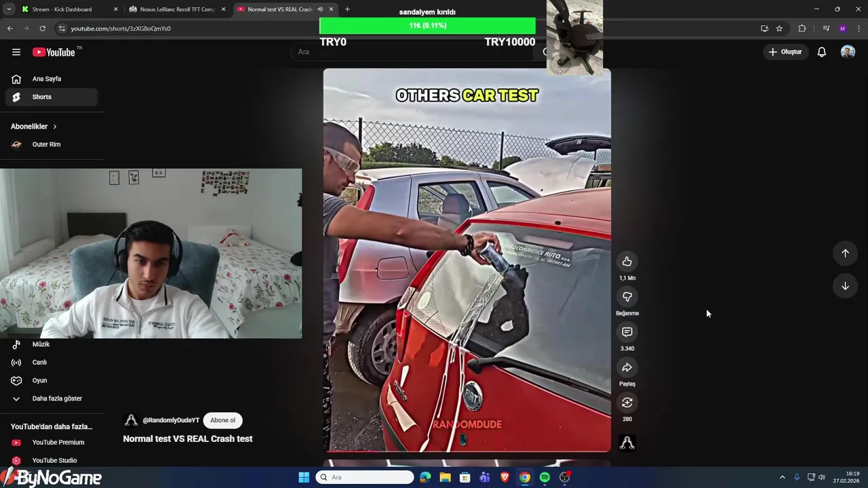Image resolution: width=868 pixels, height=488 pixels.
Task: Open the tab search dropdown arrow
Action: coord(9,9)
